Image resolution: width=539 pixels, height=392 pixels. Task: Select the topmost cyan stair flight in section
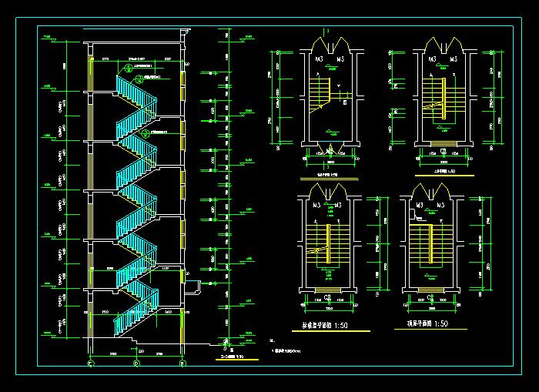click(134, 86)
